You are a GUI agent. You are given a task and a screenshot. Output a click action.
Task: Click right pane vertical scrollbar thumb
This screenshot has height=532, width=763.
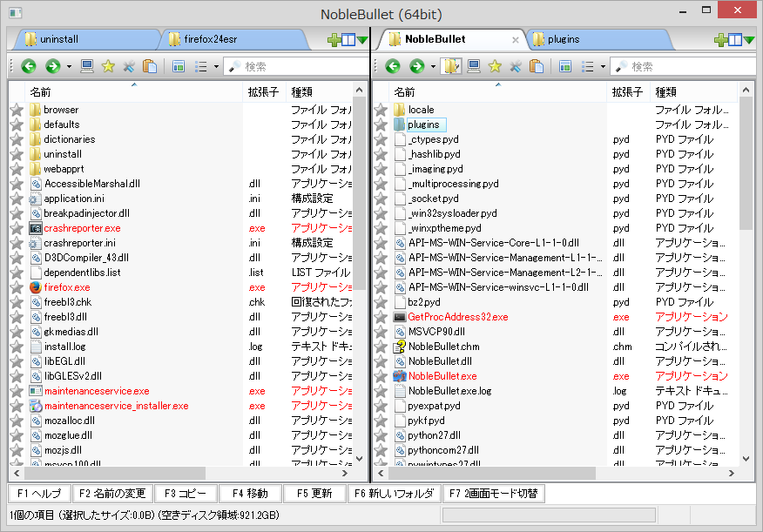pyautogui.click(x=746, y=163)
